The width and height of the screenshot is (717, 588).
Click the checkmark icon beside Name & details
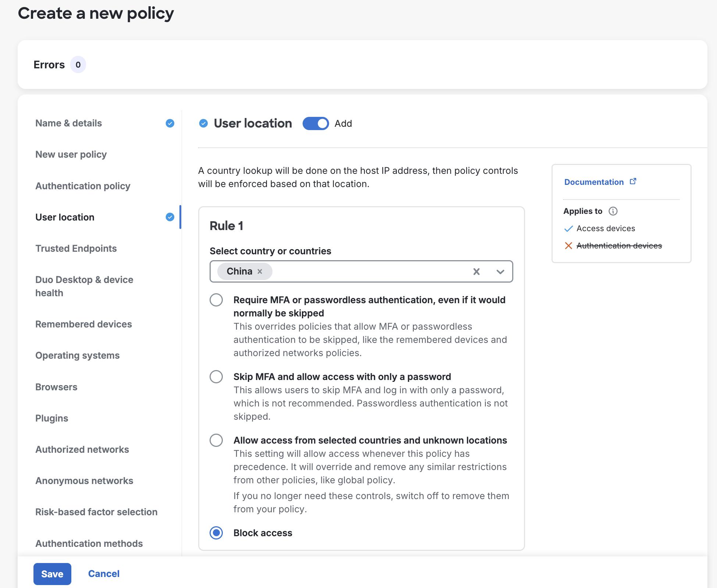[x=170, y=123]
